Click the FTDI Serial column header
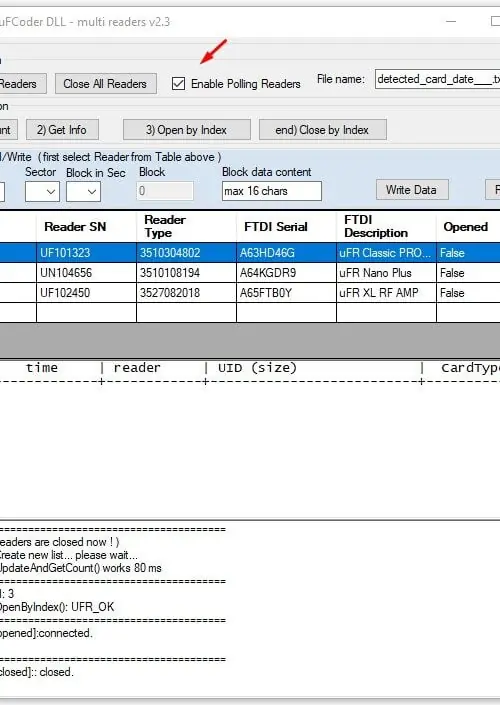 click(x=286, y=227)
